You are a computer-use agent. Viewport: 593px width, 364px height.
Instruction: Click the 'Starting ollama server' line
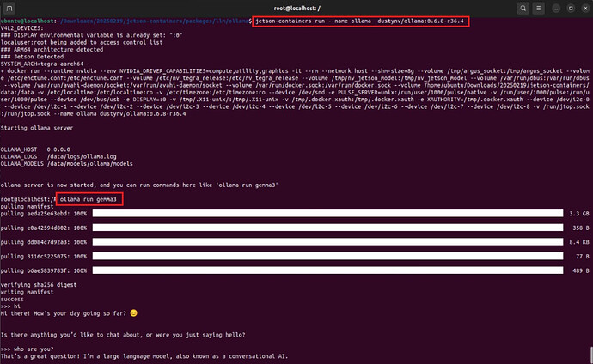pos(37,128)
